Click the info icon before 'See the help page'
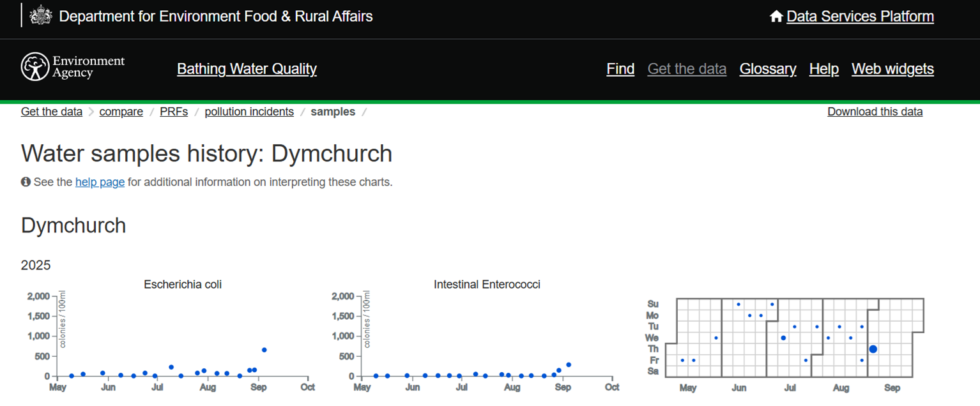This screenshot has width=980, height=406. click(26, 182)
